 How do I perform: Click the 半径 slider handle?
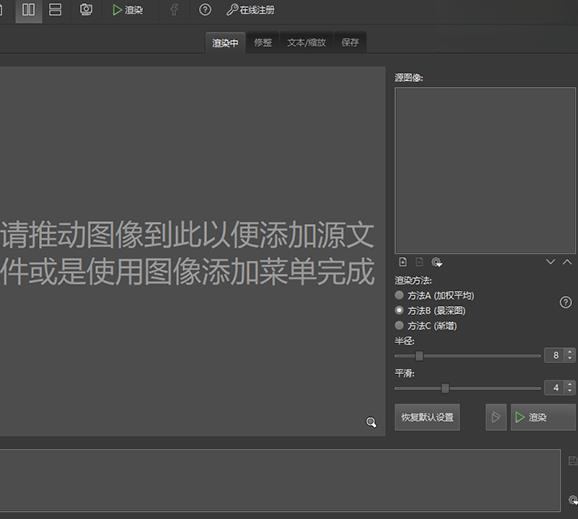419,356
